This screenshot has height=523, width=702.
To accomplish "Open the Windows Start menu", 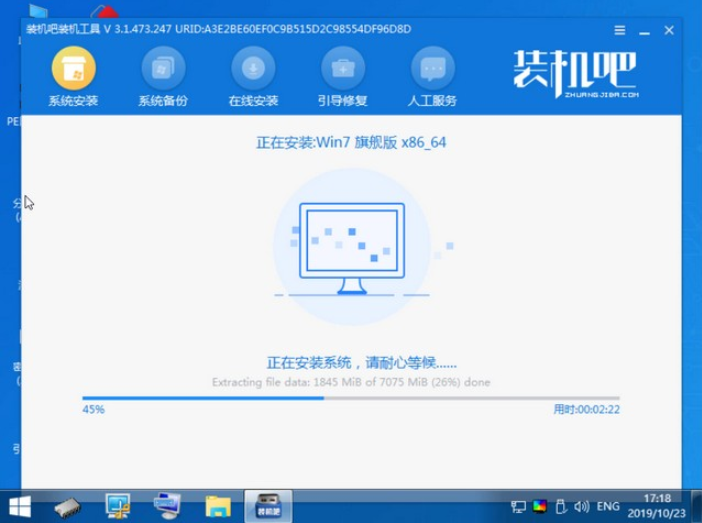I will (19, 507).
